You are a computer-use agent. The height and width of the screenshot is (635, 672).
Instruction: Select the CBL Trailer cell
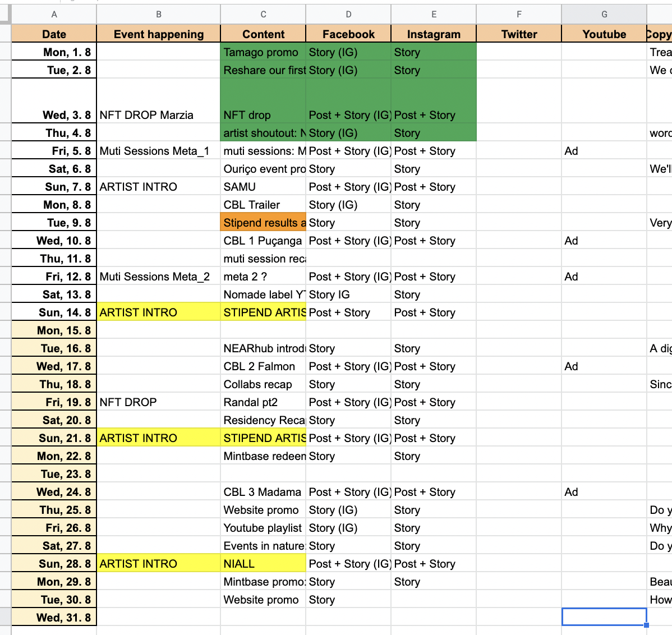pyautogui.click(x=263, y=205)
